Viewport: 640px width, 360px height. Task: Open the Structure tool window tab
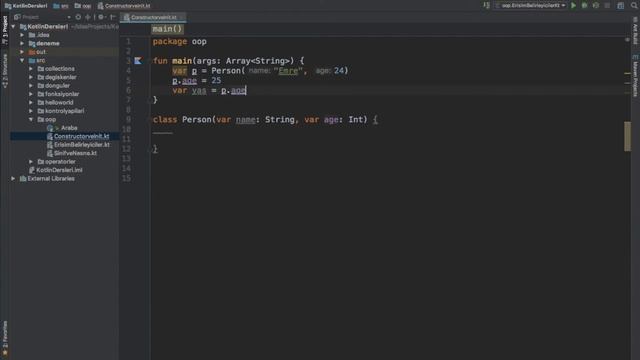pos(5,71)
